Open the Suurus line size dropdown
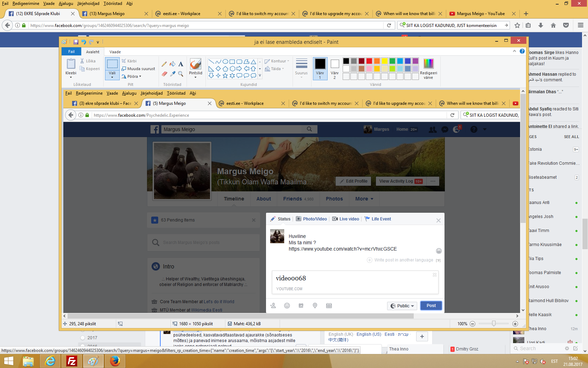 click(x=301, y=69)
